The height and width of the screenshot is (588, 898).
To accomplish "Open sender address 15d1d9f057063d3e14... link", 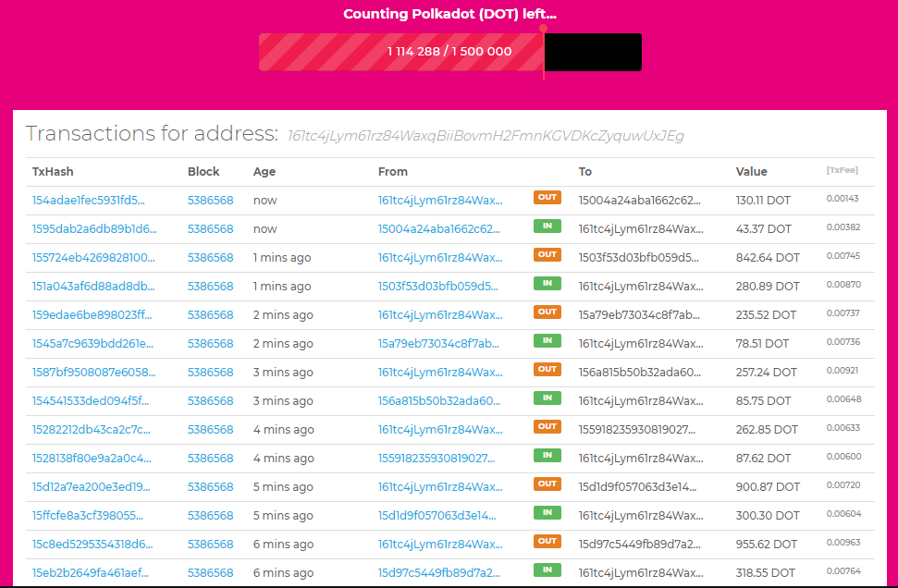I will [437, 515].
